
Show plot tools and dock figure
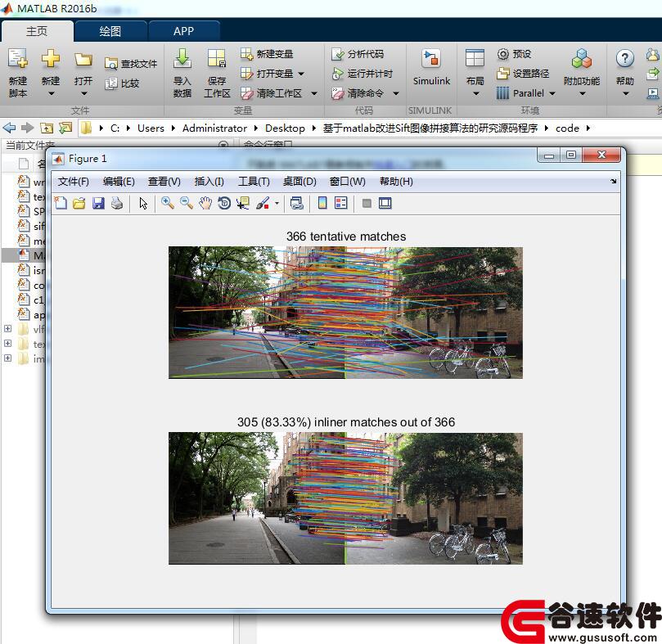(x=385, y=203)
